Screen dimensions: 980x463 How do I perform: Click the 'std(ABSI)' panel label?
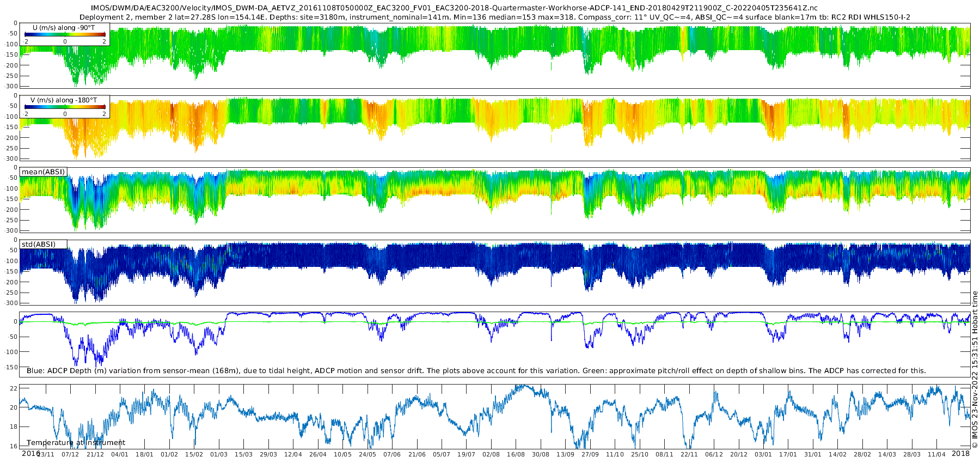coord(38,244)
